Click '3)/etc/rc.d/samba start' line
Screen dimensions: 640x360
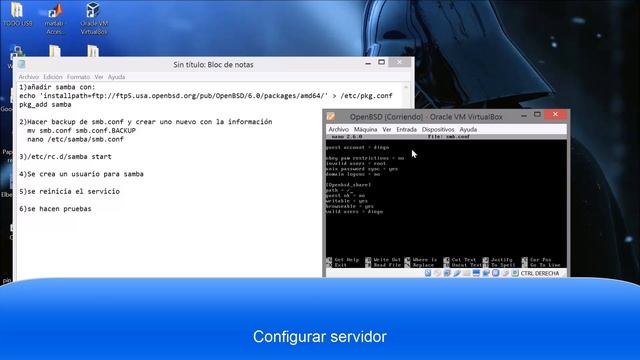[65, 156]
